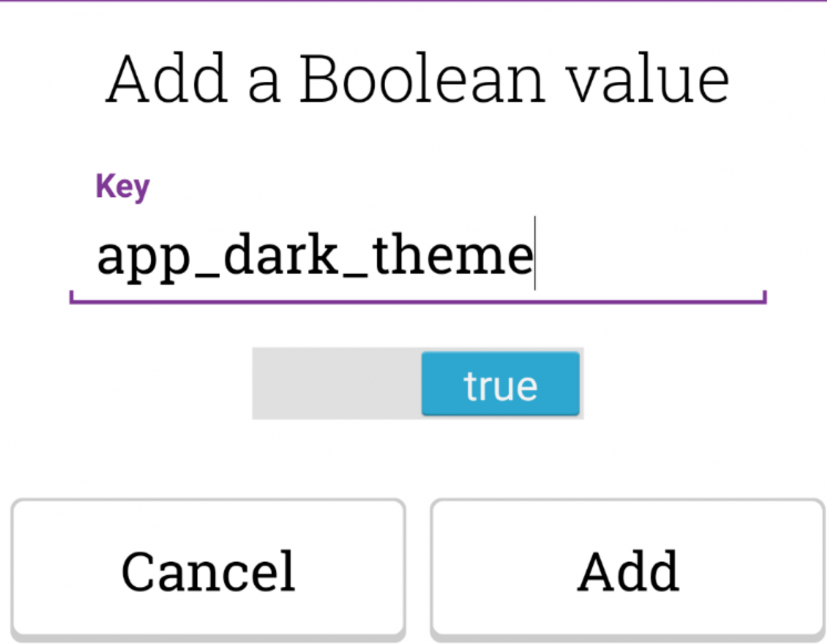
Task: Click the purple underline of the Key field
Action: click(x=418, y=301)
